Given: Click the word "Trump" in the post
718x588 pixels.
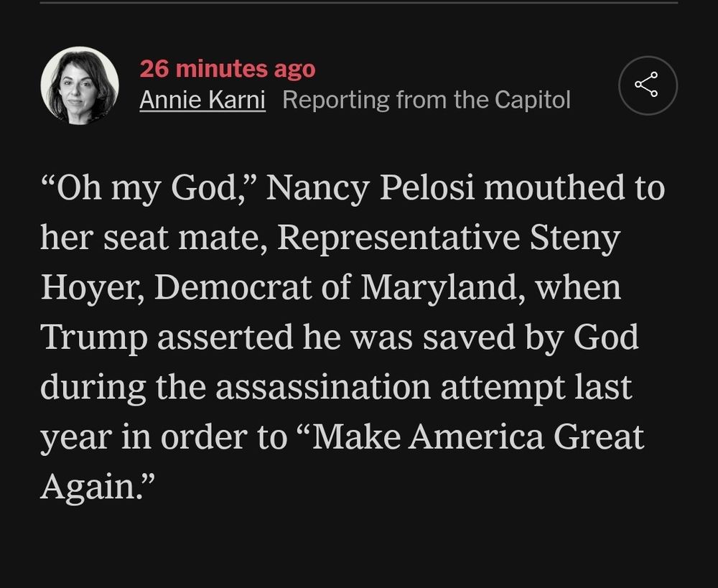Looking at the screenshot, I should coord(93,337).
